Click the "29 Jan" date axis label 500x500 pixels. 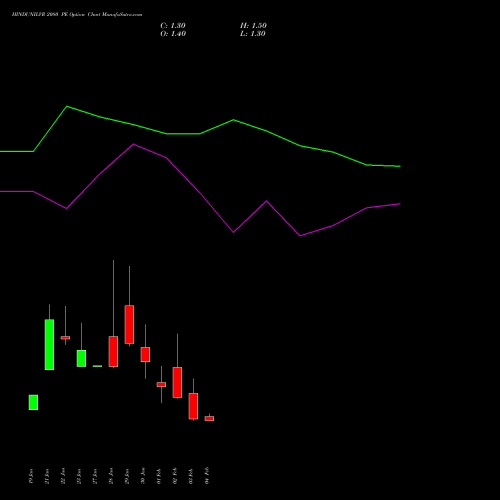127,476
